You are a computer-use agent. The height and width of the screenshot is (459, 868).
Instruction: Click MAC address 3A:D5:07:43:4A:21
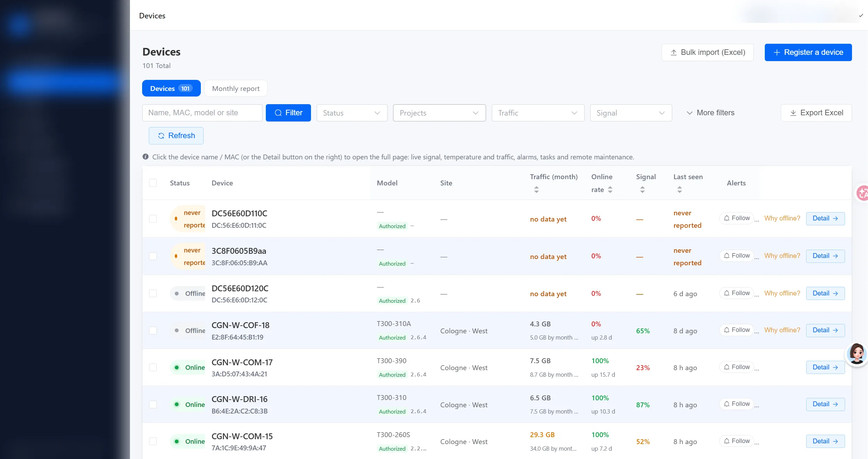click(x=239, y=374)
